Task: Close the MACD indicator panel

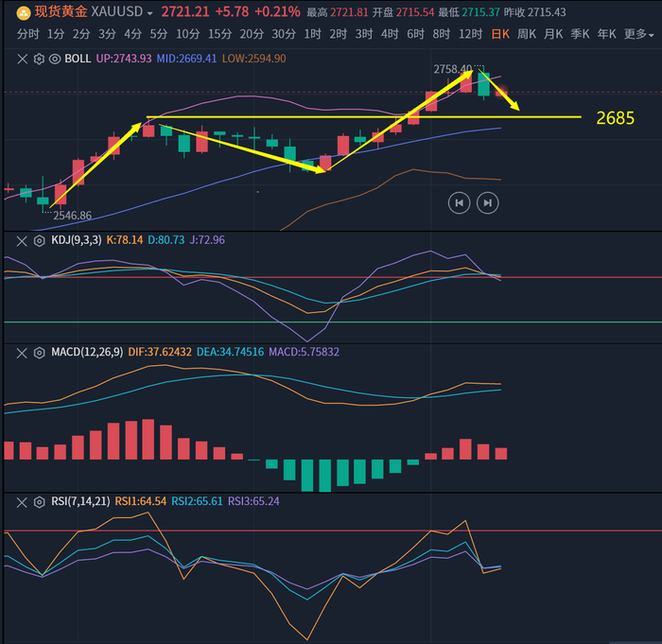Action: [x=22, y=353]
